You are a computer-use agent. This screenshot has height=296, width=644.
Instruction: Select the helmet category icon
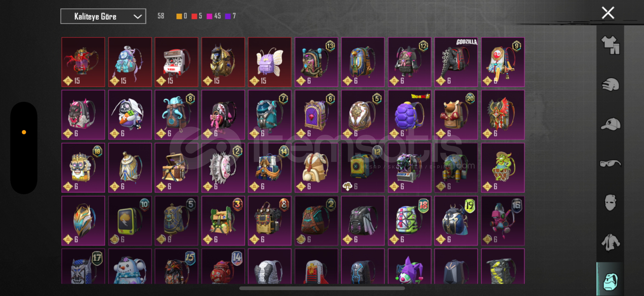coord(610,85)
